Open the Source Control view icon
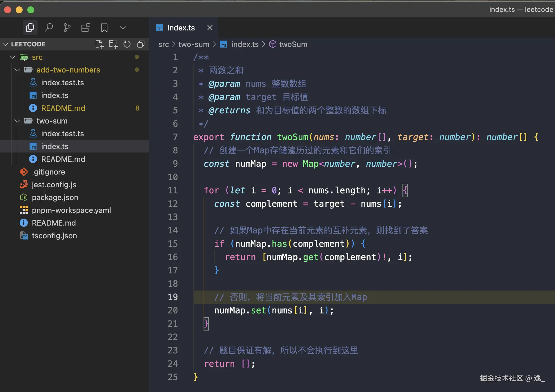This screenshot has width=555, height=392. pos(67,28)
